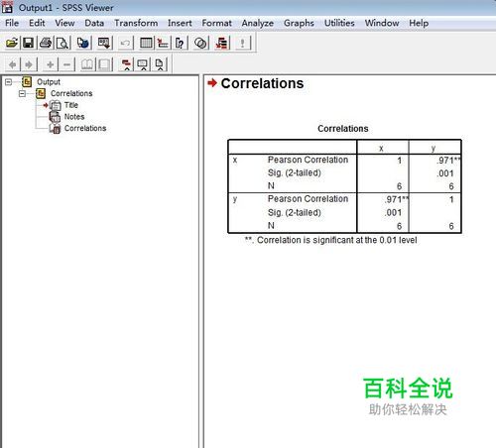Image resolution: width=496 pixels, height=448 pixels.
Task: Click the x column header in table
Action: (x=381, y=149)
